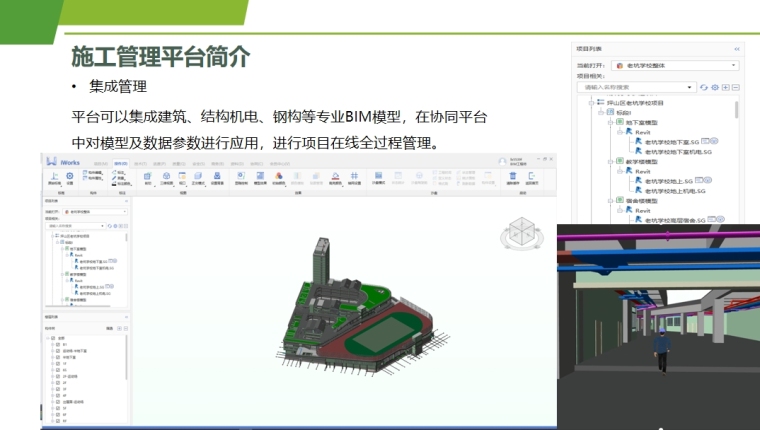The image size is (760, 430).
Task: Click collapse-all minus icon in project panel
Action: (x=736, y=88)
